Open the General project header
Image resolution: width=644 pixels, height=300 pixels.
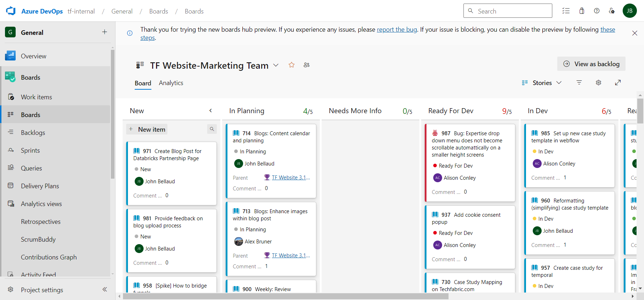[32, 32]
